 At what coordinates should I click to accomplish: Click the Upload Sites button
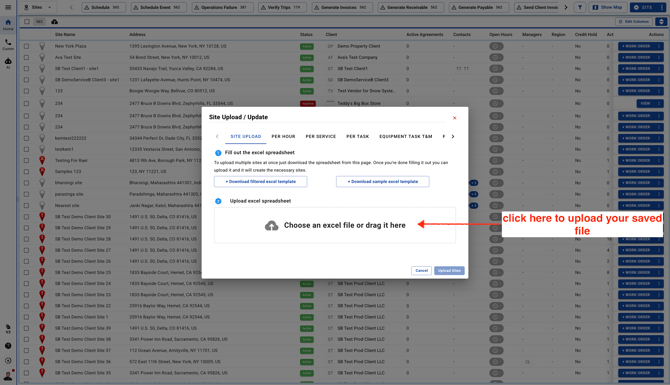450,270
